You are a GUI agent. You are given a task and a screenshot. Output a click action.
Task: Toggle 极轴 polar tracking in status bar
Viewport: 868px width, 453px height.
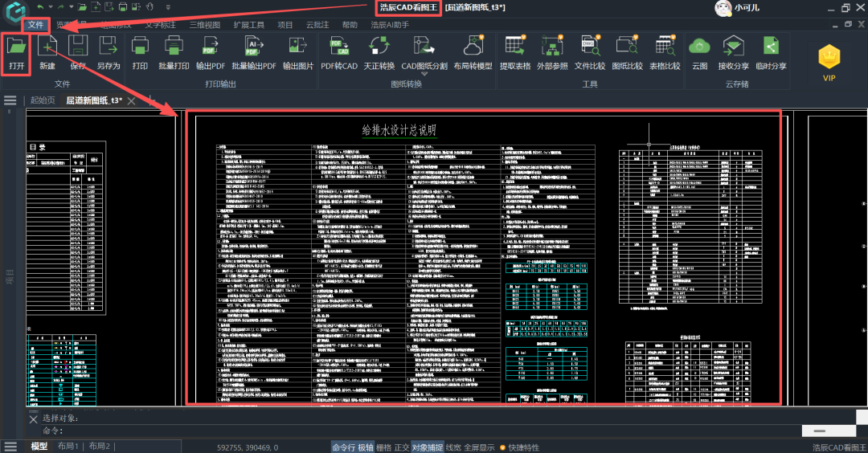(365, 447)
